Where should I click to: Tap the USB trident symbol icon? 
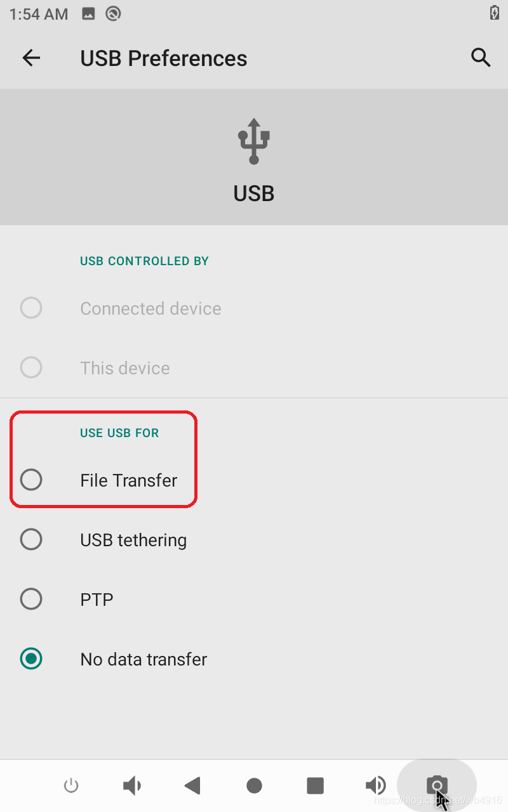click(254, 141)
